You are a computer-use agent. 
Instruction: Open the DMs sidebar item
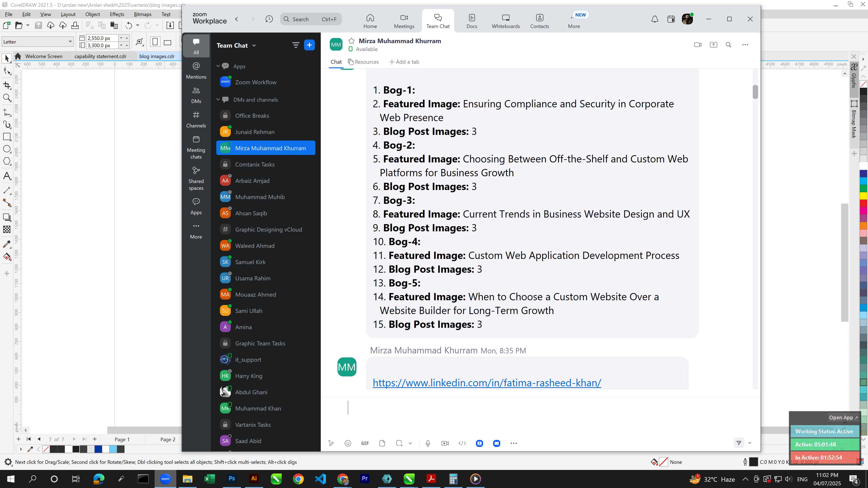tap(196, 95)
